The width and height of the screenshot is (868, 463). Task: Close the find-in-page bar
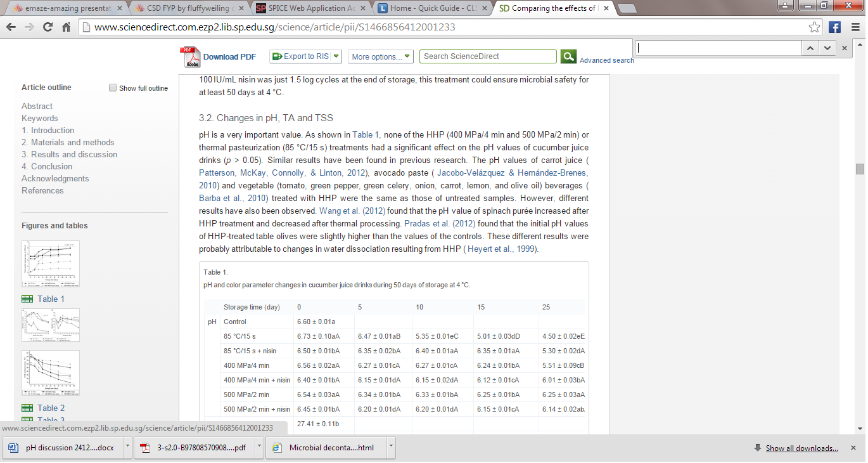tap(845, 48)
